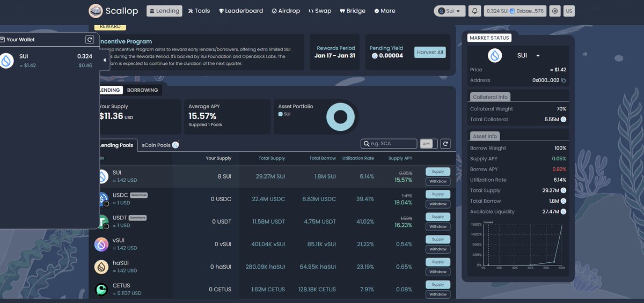Click Withdraw for the SUI pool

click(x=438, y=181)
